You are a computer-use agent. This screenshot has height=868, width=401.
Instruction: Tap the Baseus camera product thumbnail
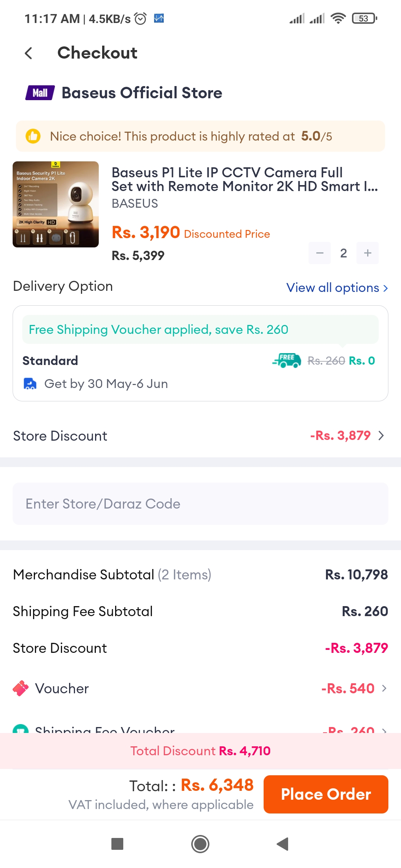tap(56, 204)
